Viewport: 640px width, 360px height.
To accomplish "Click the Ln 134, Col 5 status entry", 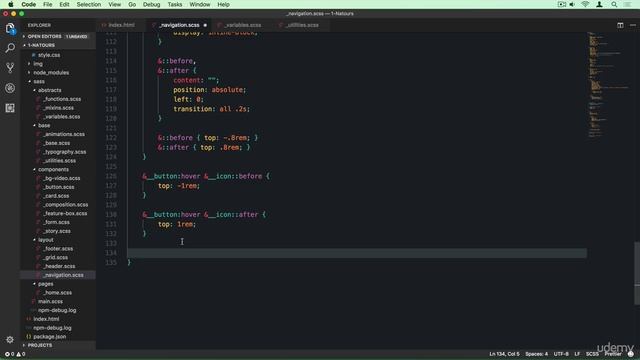I will (x=504, y=354).
